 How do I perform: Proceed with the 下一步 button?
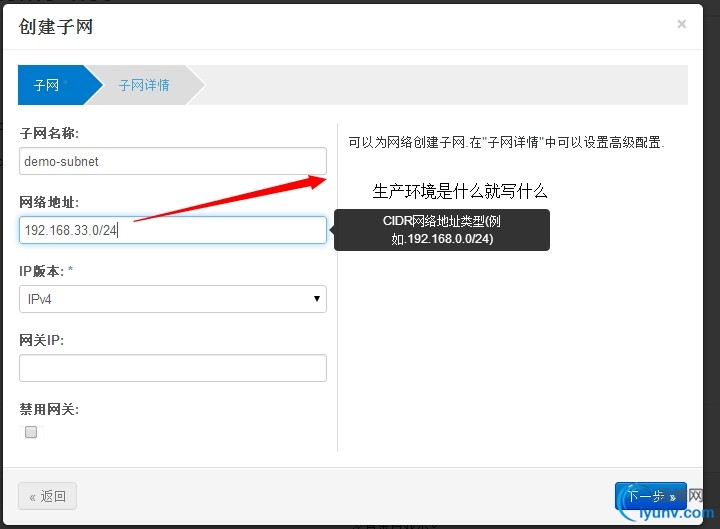[x=650, y=496]
